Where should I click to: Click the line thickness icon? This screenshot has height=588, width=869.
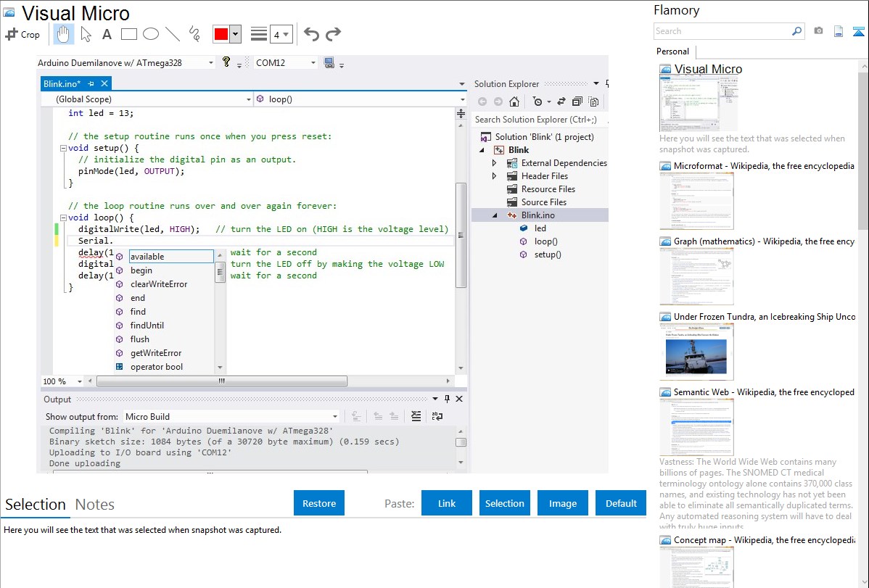point(259,34)
